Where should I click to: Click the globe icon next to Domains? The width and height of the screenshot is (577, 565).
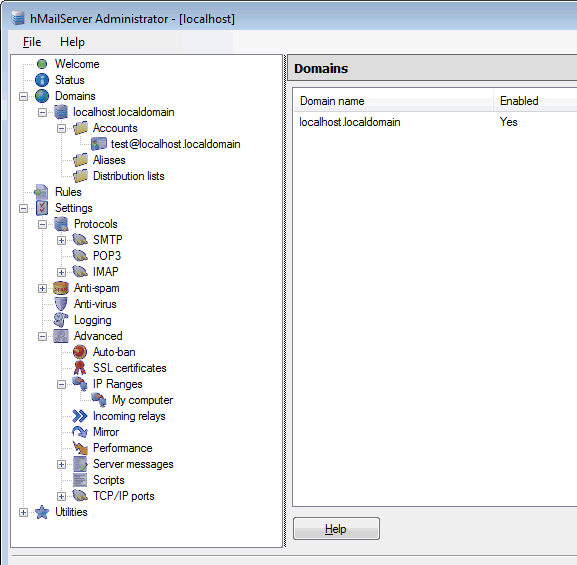[x=42, y=96]
